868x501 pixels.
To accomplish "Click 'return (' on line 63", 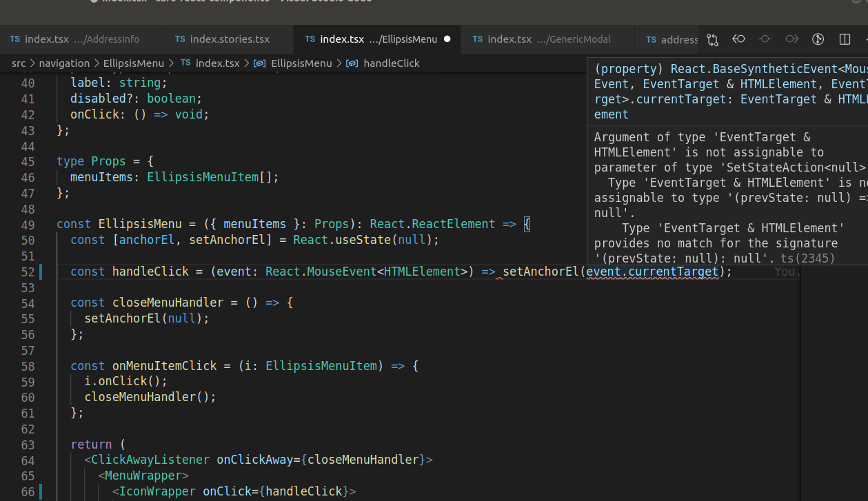I will pos(98,444).
